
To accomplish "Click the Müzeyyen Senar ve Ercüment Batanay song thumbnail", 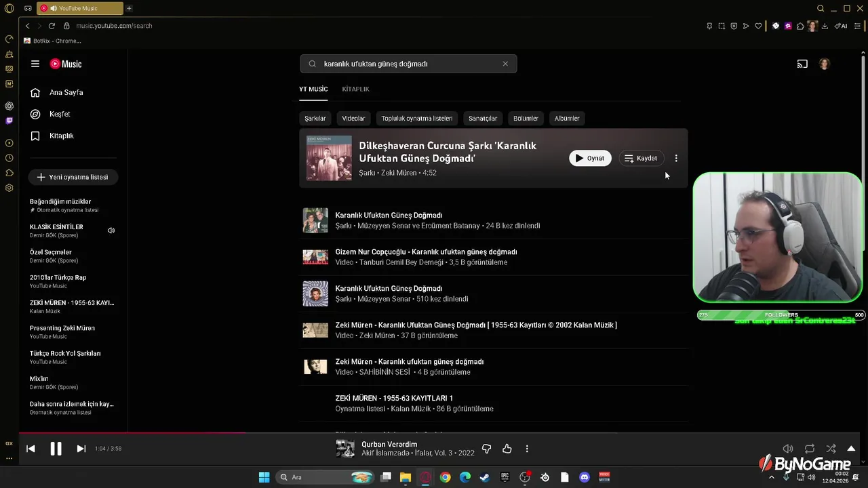I will tap(315, 220).
